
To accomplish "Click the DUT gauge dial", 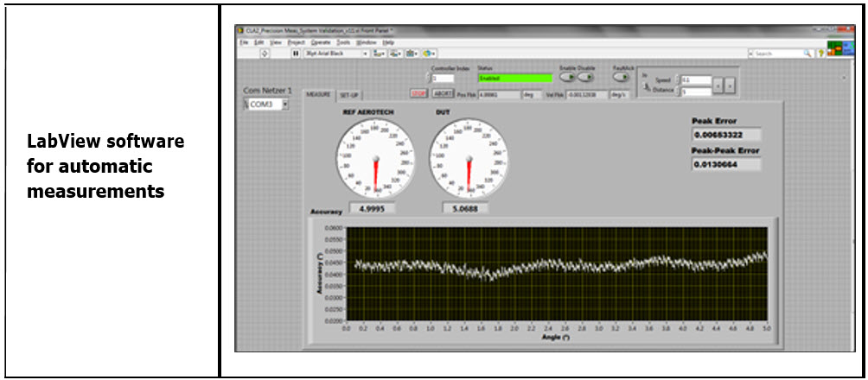I will click(x=469, y=158).
